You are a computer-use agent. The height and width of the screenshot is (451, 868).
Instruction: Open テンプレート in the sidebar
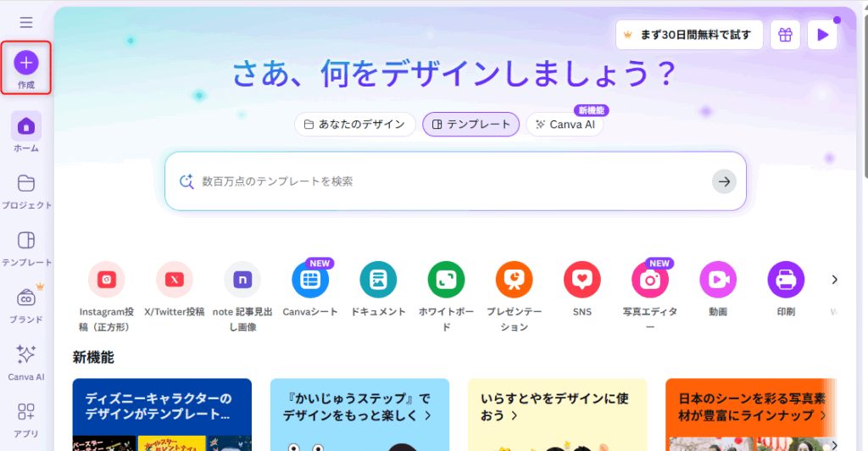pyautogui.click(x=26, y=248)
